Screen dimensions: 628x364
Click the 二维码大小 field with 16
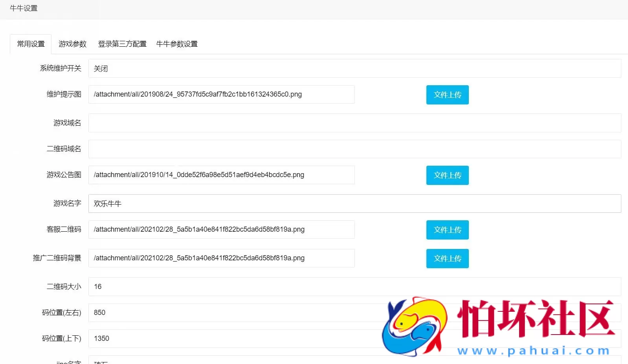[354, 287]
